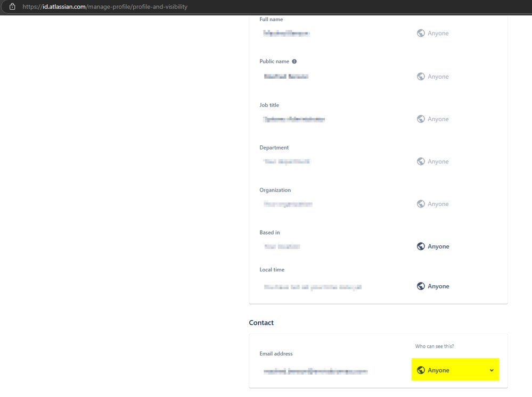The height and width of the screenshot is (397, 532).
Task: Click the Contact section heading
Action: (x=261, y=322)
